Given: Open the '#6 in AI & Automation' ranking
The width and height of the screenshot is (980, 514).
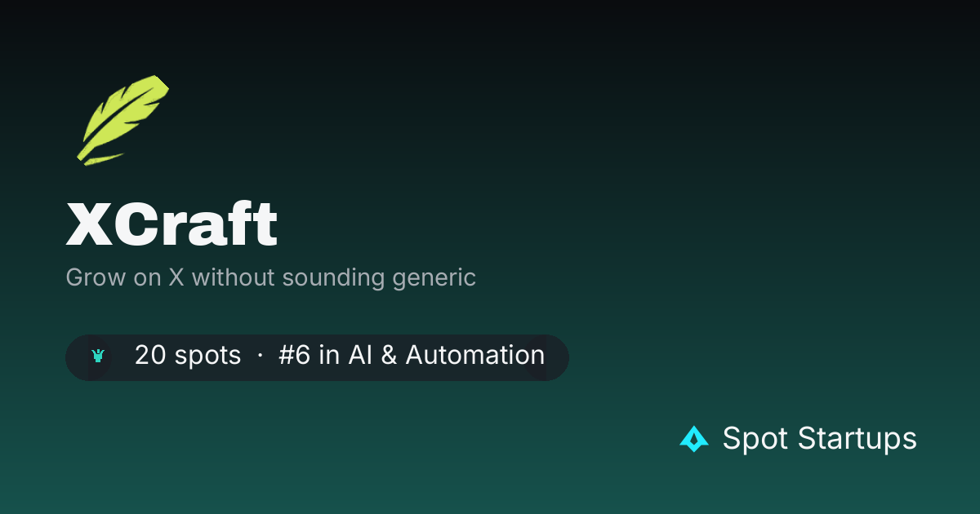Looking at the screenshot, I should coord(412,356).
